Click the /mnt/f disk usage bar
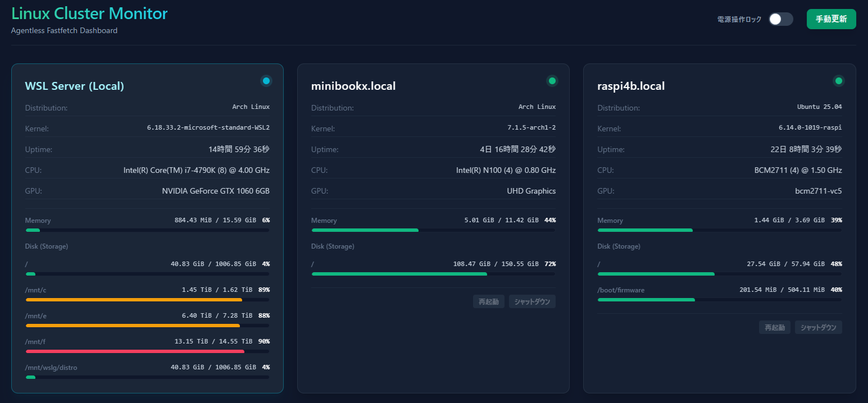The height and width of the screenshot is (403, 868). [x=147, y=351]
